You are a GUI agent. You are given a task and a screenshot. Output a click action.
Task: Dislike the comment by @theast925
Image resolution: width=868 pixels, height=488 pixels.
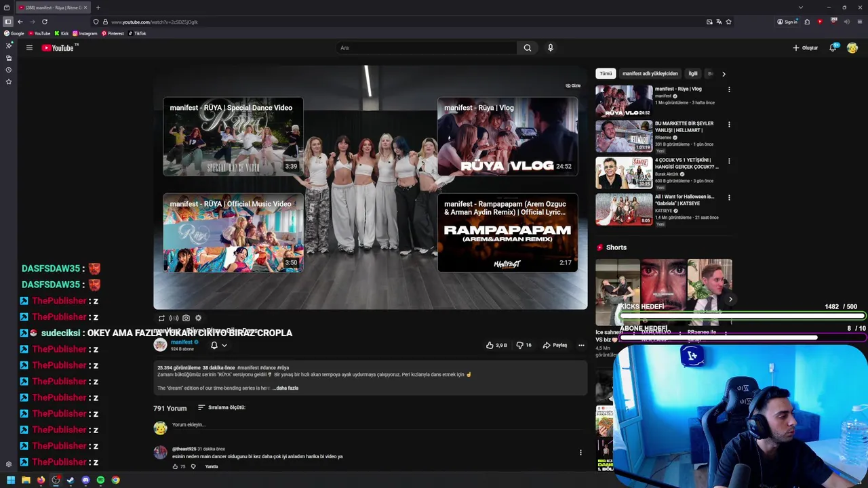193,466
